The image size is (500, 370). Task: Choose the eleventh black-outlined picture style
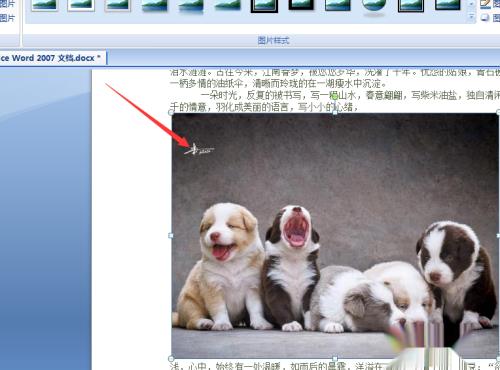411,5
